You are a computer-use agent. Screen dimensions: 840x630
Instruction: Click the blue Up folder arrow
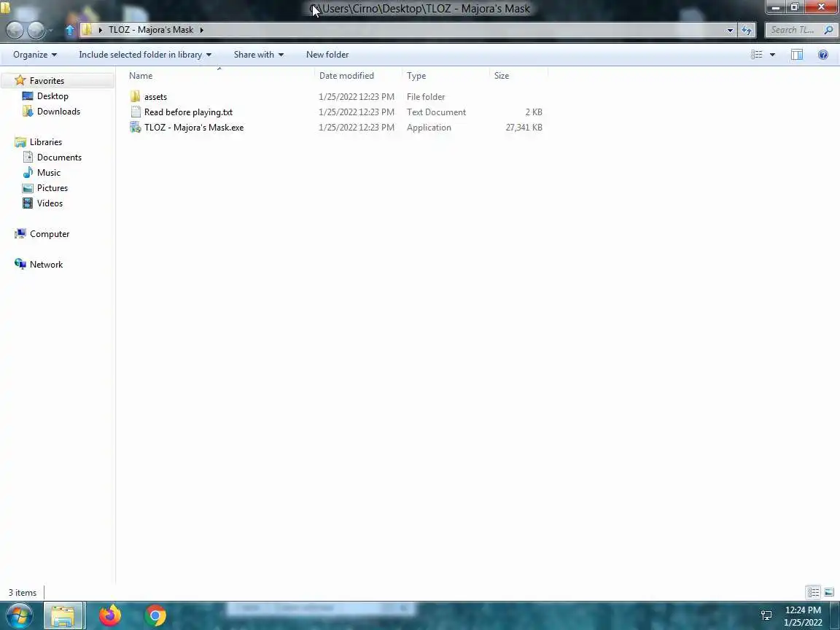[70, 30]
